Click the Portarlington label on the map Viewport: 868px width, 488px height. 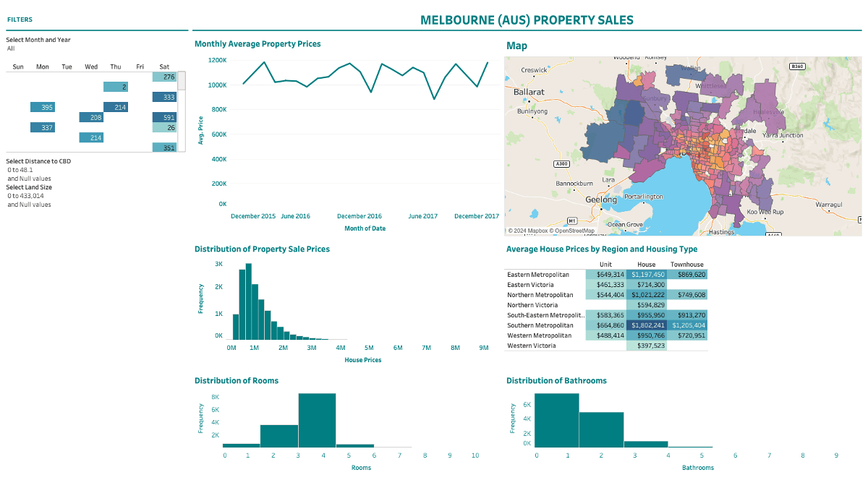point(644,197)
